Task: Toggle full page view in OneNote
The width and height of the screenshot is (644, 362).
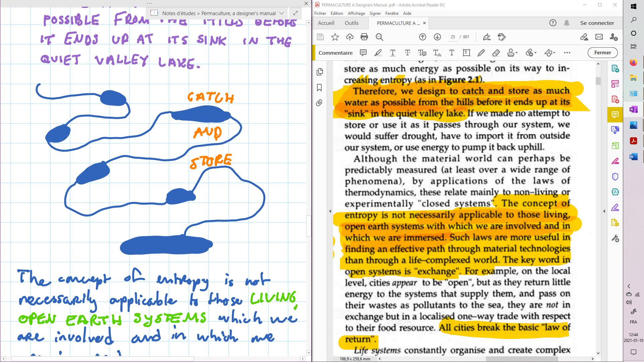Action: (x=296, y=13)
